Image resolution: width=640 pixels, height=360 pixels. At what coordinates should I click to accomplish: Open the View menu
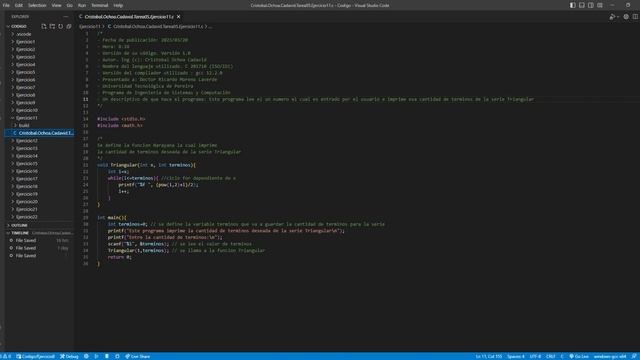point(56,5)
